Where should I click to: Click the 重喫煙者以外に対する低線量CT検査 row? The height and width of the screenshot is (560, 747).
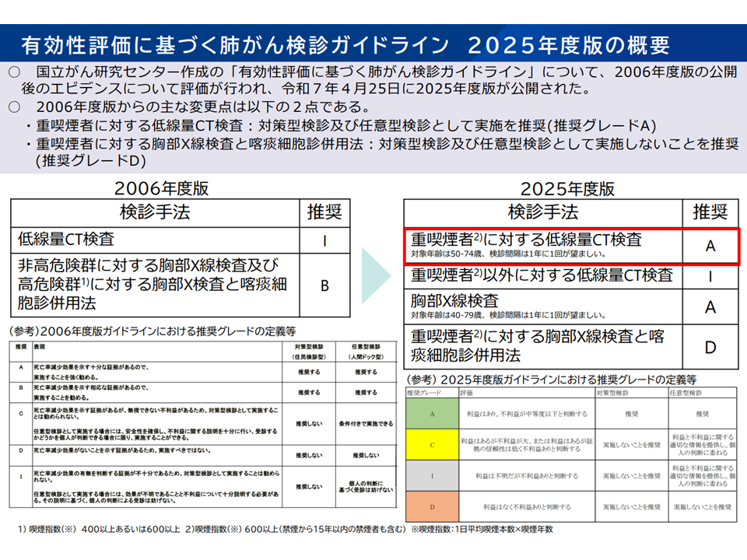tap(543, 275)
